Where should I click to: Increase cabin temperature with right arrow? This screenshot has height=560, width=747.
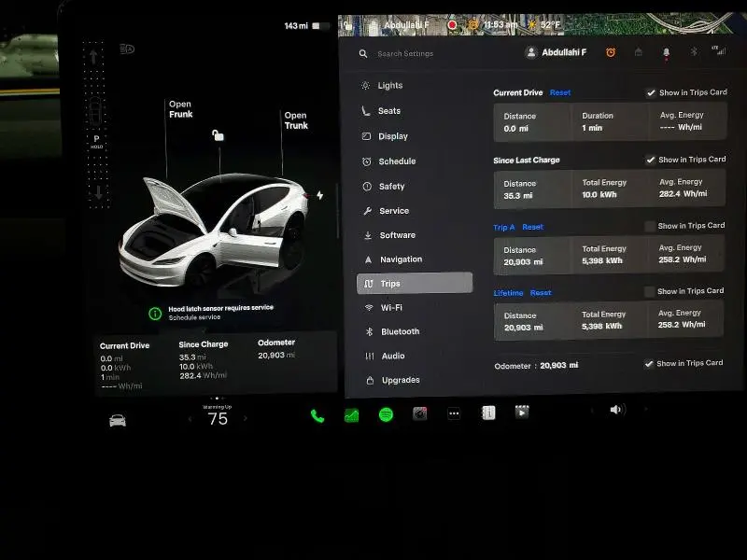[x=246, y=418]
